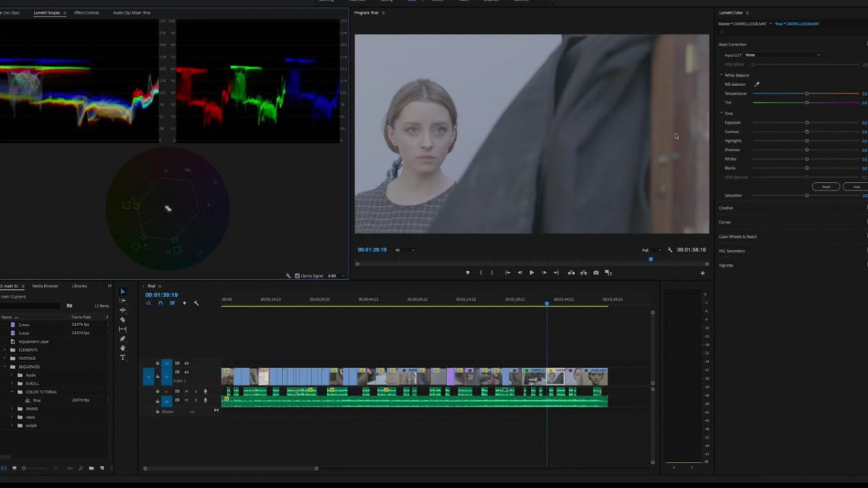
Task: Toggle linked selection in the timeline
Action: [172, 303]
